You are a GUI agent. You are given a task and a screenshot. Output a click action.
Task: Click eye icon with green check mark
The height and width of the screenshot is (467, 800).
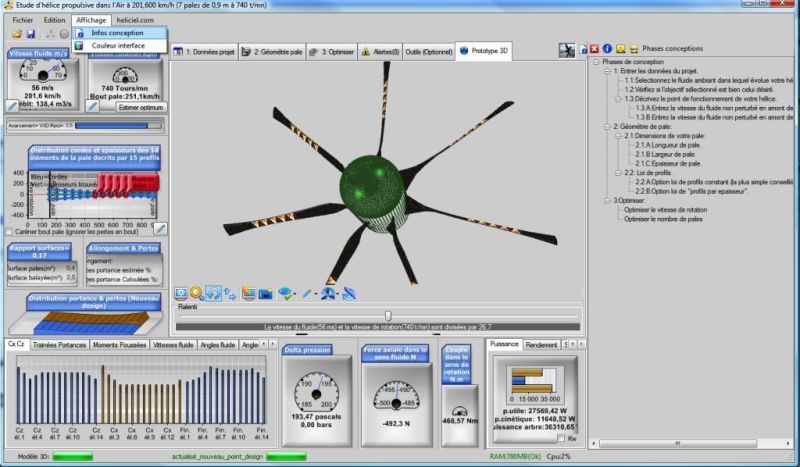coord(285,293)
